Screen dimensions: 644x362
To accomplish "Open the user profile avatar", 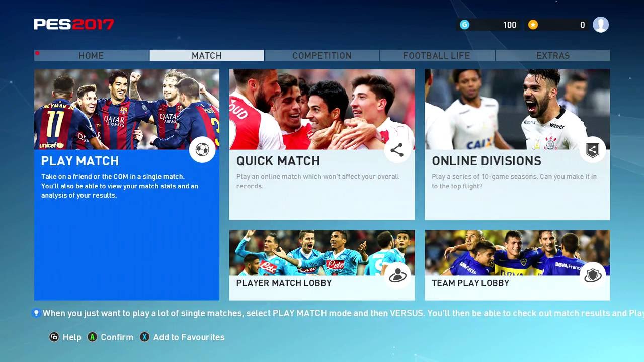I will (x=601, y=24).
